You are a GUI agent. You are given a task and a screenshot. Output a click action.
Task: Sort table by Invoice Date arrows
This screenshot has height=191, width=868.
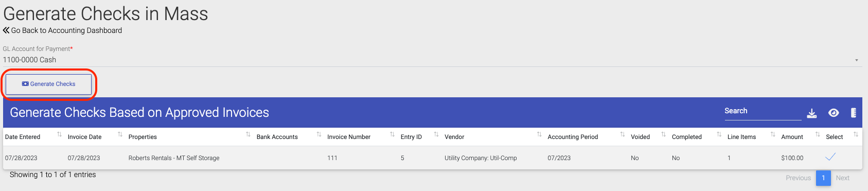120,134
